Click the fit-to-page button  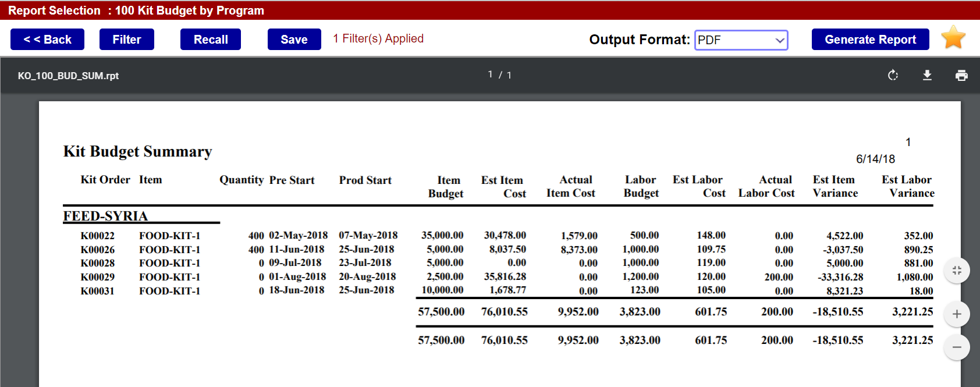point(957,271)
